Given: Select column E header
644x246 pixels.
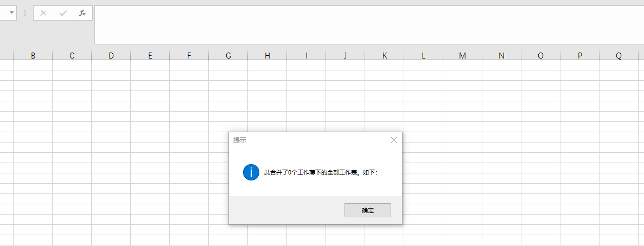Looking at the screenshot, I should point(150,55).
